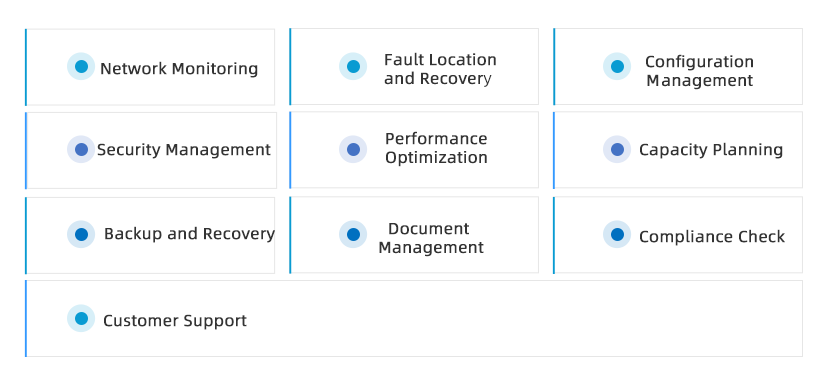
Task: Open the Backup and Recovery label
Action: pyautogui.click(x=189, y=234)
